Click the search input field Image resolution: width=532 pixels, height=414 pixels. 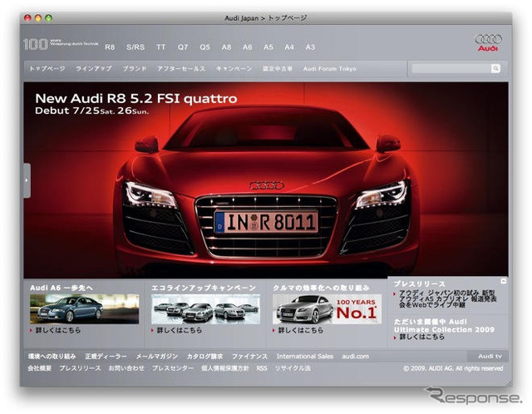coord(451,68)
